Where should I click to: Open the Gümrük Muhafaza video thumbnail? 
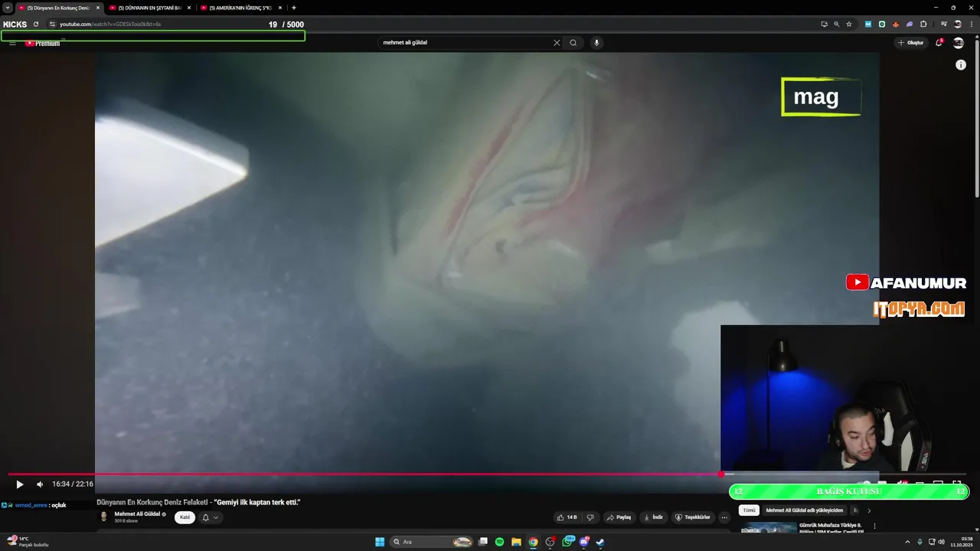tap(769, 527)
